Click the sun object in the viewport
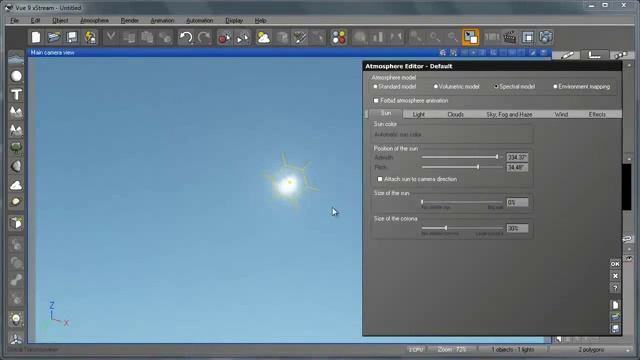Viewport: 640px width, 360px height. 289,184
